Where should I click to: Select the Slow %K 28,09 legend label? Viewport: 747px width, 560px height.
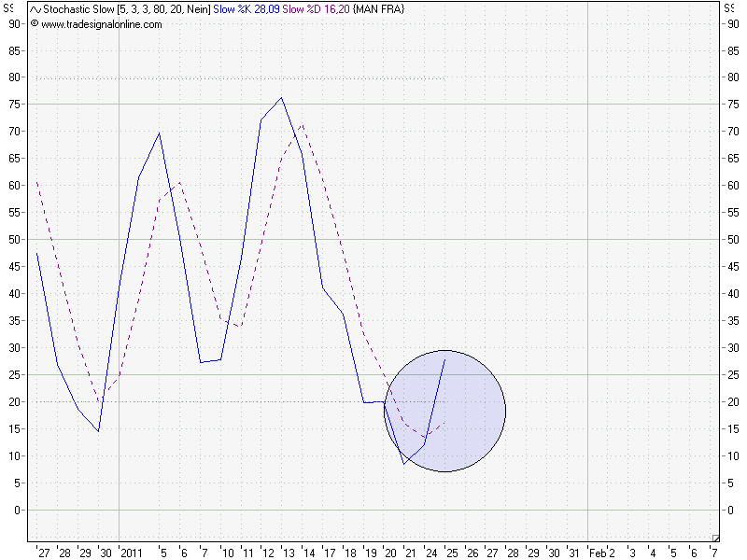[247, 9]
